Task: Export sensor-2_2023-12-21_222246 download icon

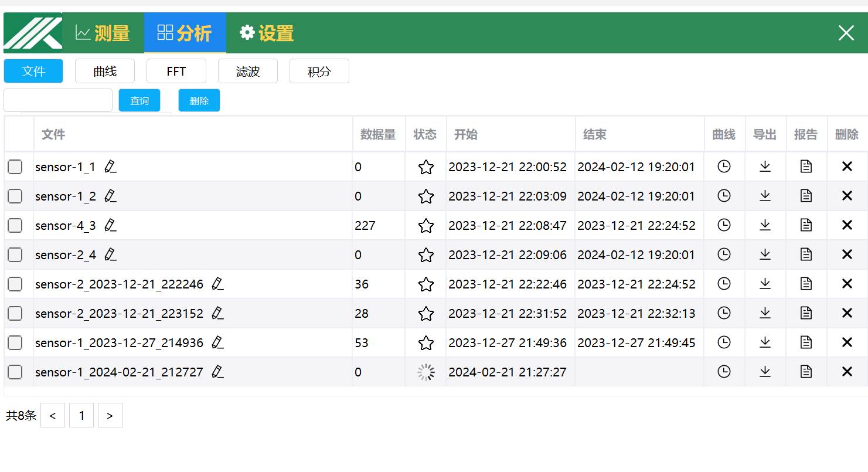Action: coord(765,284)
